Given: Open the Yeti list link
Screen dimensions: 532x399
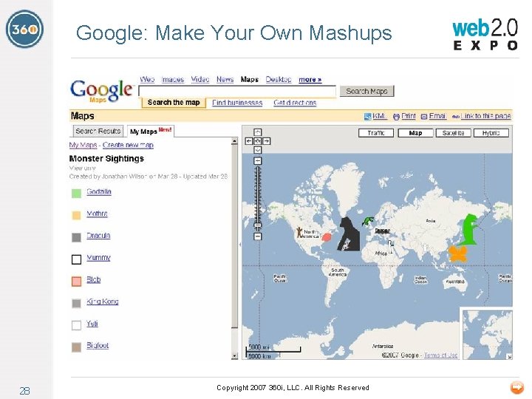Looking at the screenshot, I should (92, 324).
